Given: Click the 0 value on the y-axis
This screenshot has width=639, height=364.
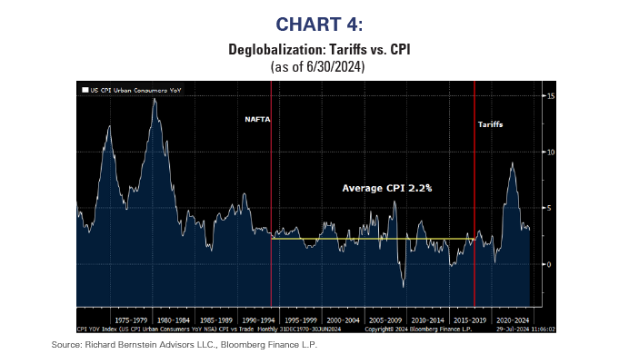Looking at the screenshot, I should tap(548, 264).
